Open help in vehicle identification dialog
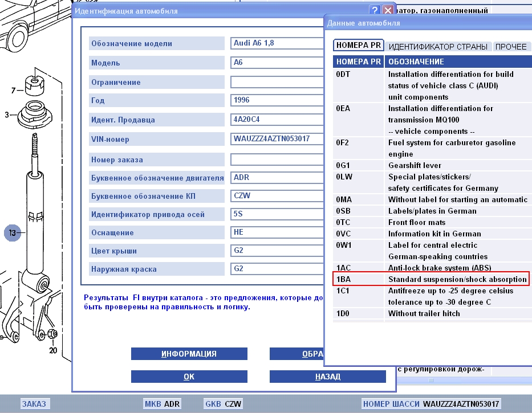532x413 pixels. [375, 10]
